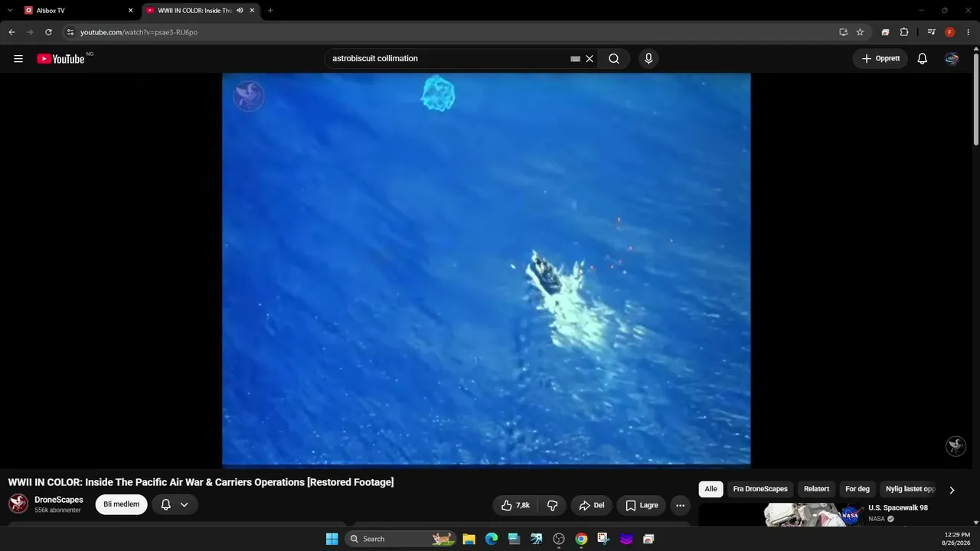980x551 pixels.
Task: Select the Alle filter chip
Action: pos(710,489)
